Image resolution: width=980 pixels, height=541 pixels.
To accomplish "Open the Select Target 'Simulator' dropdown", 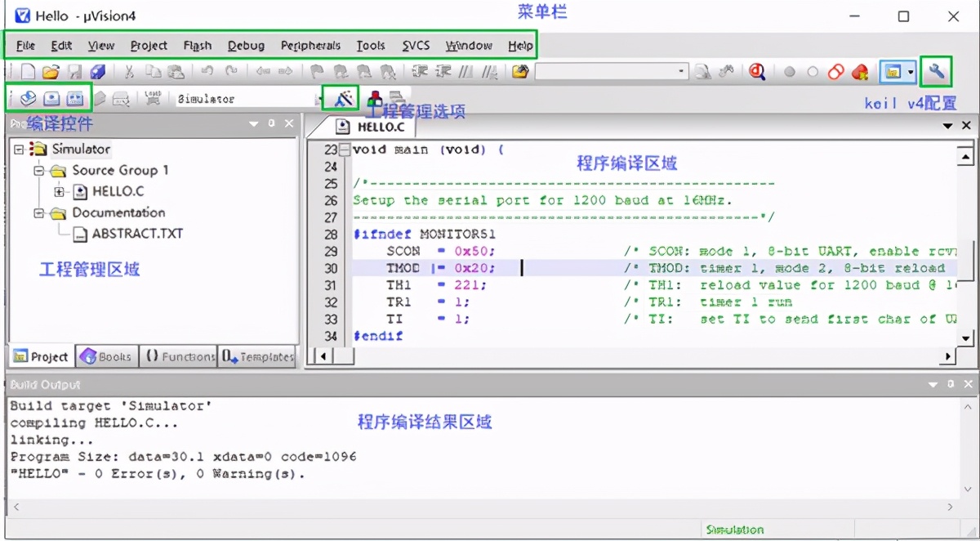I will [x=318, y=99].
